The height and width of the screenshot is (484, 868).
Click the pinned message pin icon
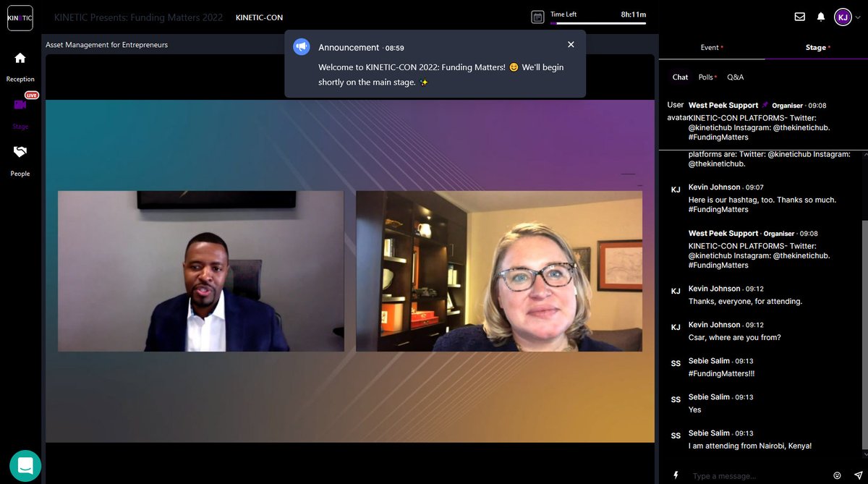pyautogui.click(x=765, y=105)
